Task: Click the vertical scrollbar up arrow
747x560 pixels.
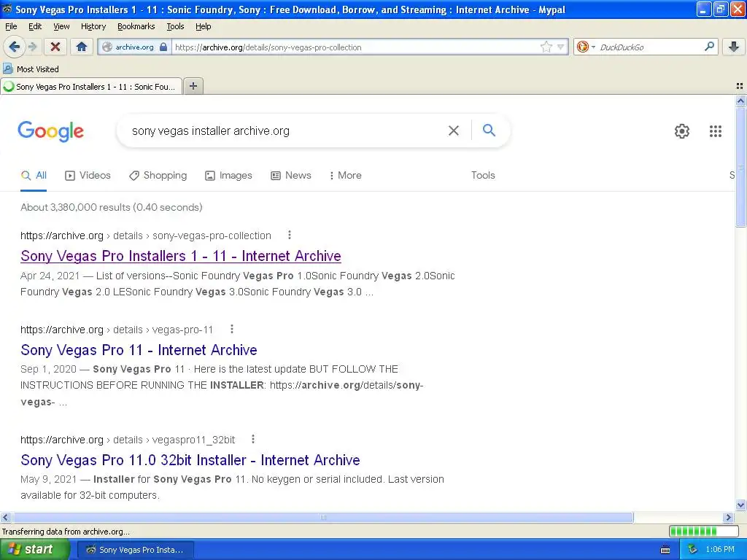Action: point(740,101)
